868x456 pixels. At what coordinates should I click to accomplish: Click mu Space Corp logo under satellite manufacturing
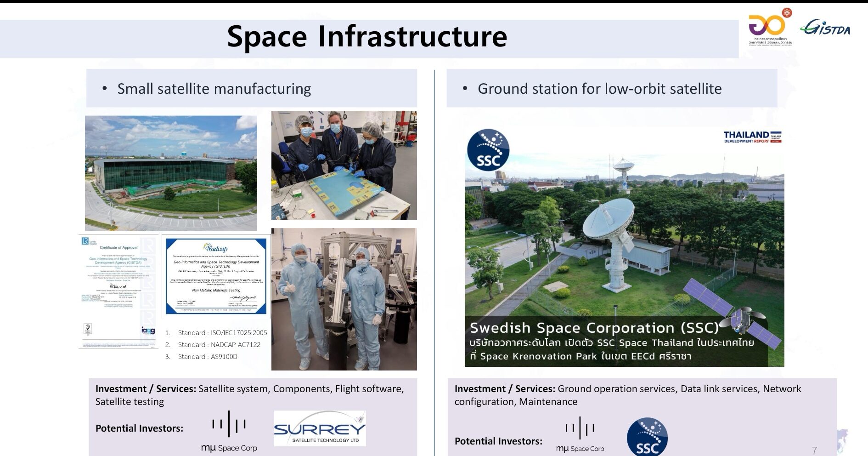229,432
